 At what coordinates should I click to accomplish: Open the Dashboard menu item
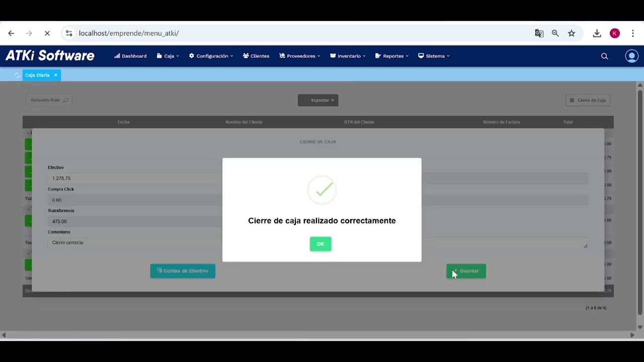130,56
